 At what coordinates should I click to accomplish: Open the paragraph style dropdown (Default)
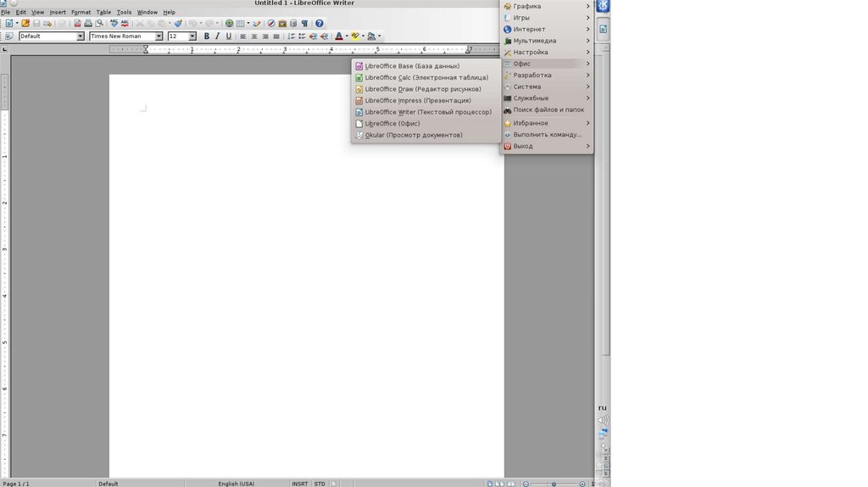[x=80, y=36]
